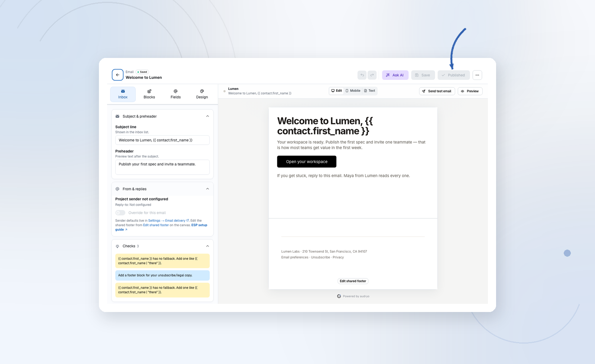Click the Save button

click(423, 75)
